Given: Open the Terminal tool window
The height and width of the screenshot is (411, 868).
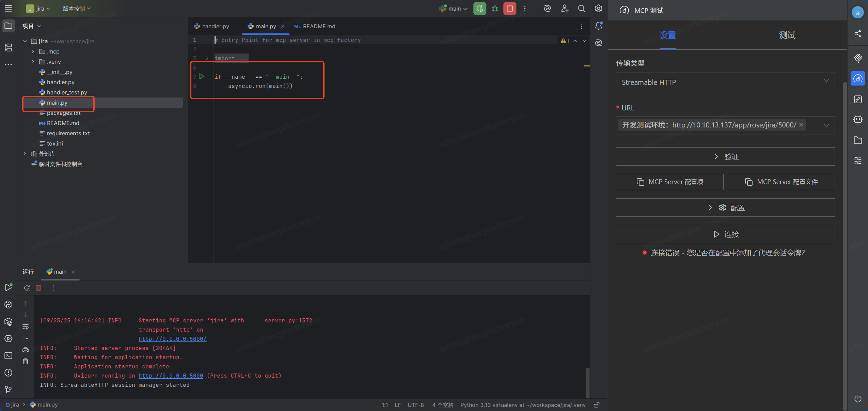Looking at the screenshot, I should click(9, 355).
